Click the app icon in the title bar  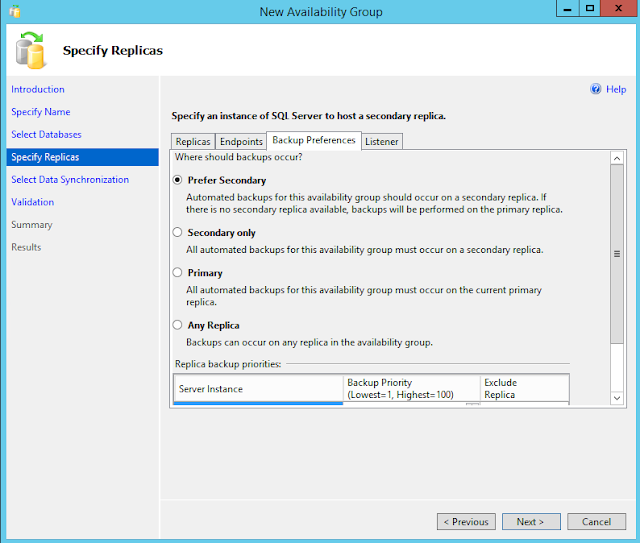(x=15, y=11)
